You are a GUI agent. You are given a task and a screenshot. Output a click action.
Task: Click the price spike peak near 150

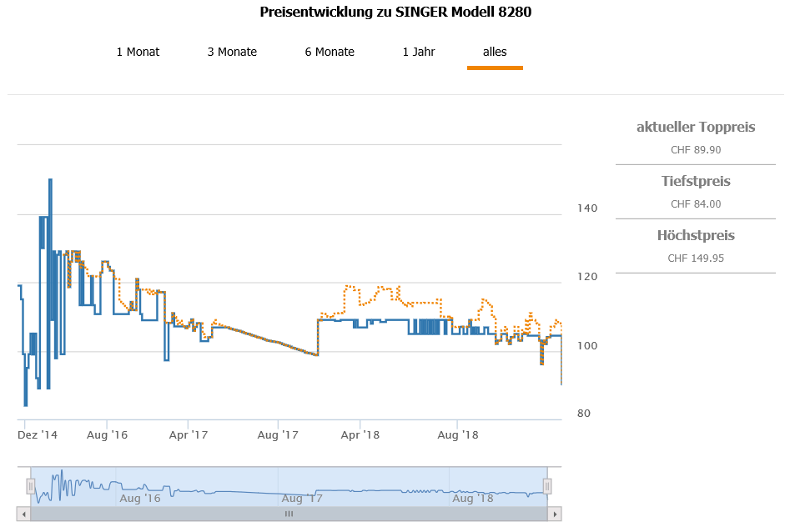point(50,180)
